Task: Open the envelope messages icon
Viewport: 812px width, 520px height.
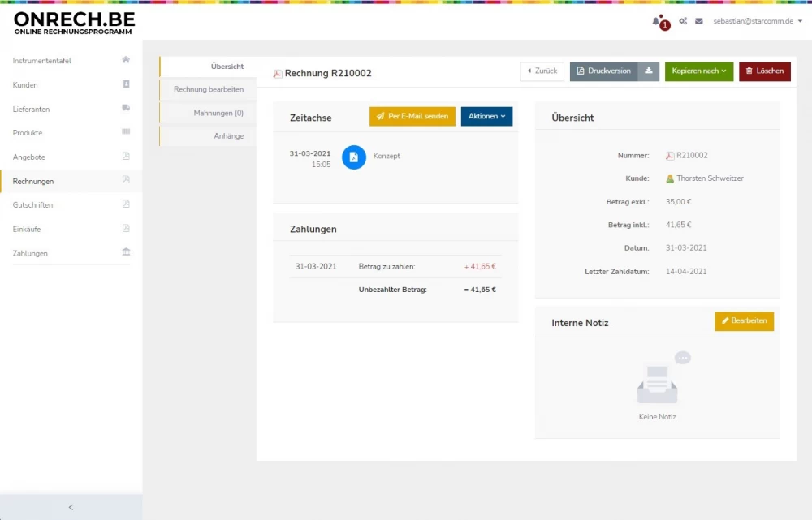Action: pyautogui.click(x=699, y=21)
